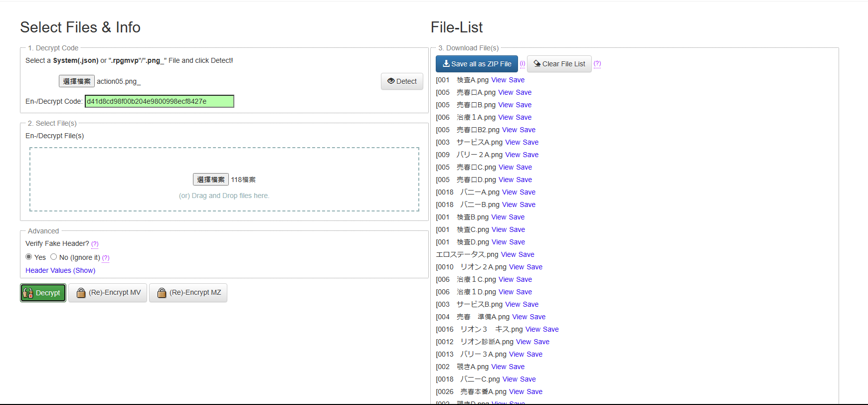Click the file chooser showing 118 files
This screenshot has width=868, height=405.
(x=210, y=180)
